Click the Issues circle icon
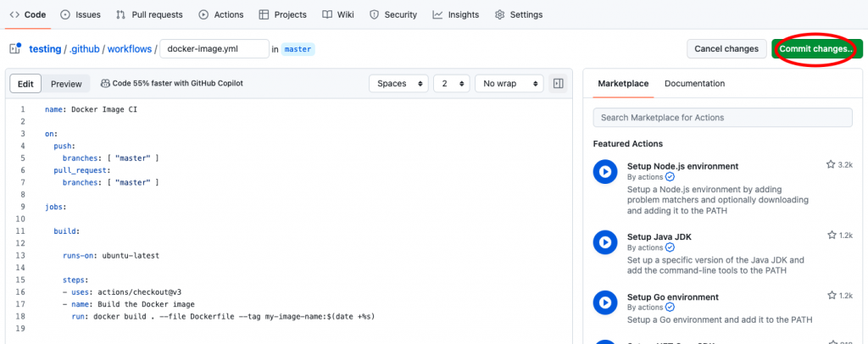The height and width of the screenshot is (344, 868). click(x=65, y=15)
